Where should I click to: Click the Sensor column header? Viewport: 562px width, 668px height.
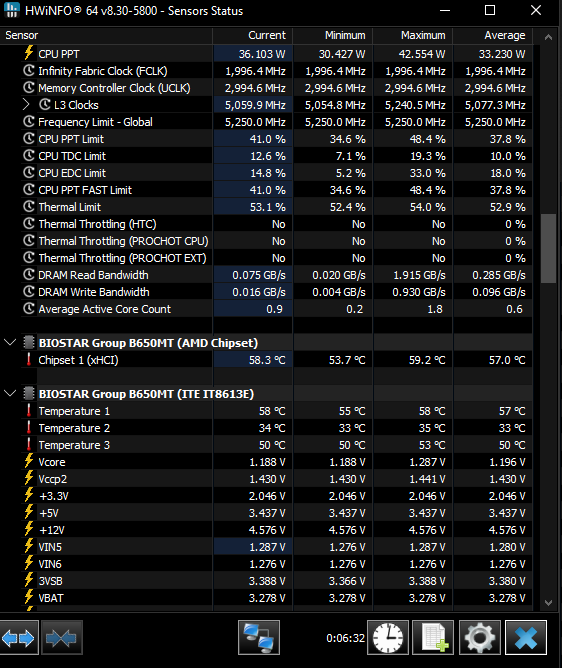point(106,35)
